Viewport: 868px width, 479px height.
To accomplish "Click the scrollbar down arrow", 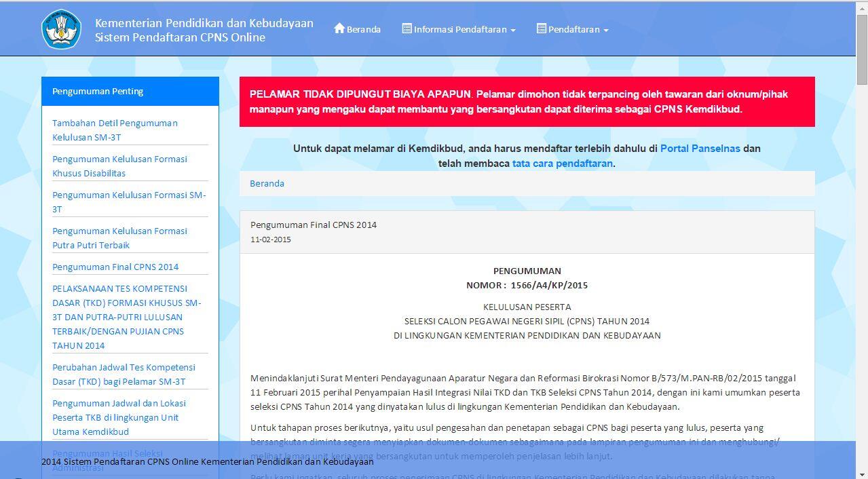I will point(862,473).
